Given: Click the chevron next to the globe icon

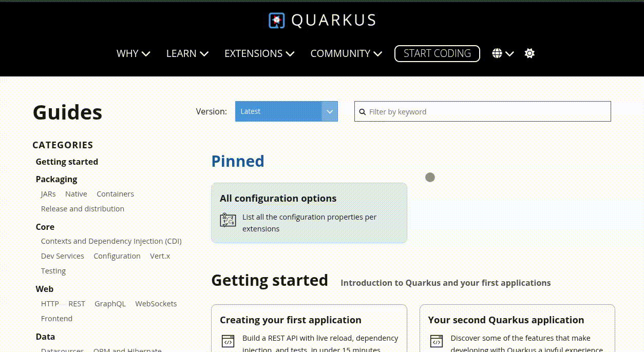Looking at the screenshot, I should click(x=509, y=53).
